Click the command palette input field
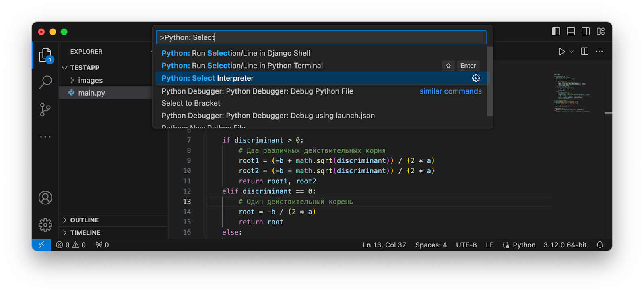Image resolution: width=644 pixels, height=293 pixels. pyautogui.click(x=321, y=37)
